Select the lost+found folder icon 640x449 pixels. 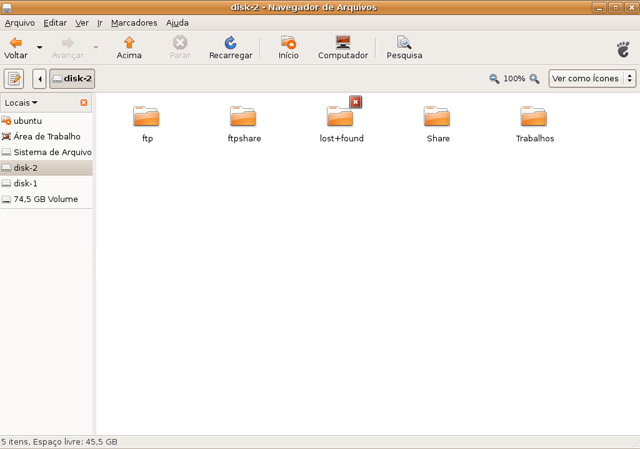[x=340, y=116]
